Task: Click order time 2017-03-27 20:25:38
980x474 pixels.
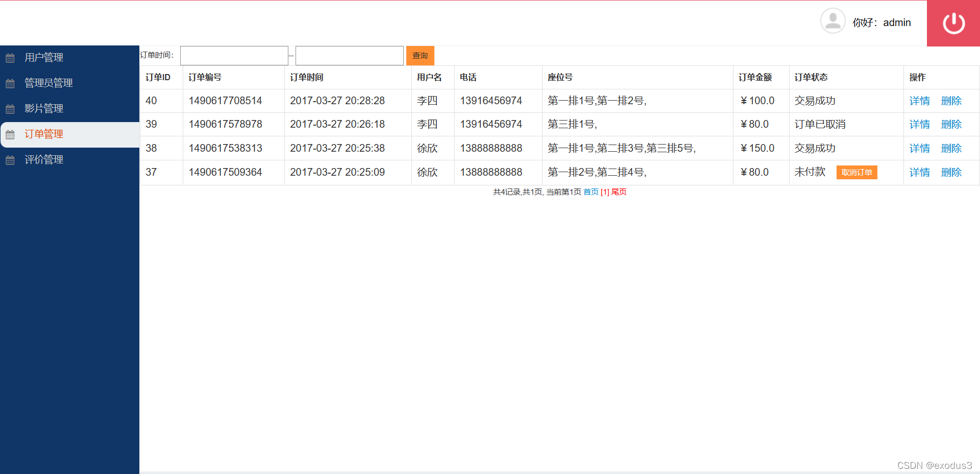Action: tap(337, 149)
